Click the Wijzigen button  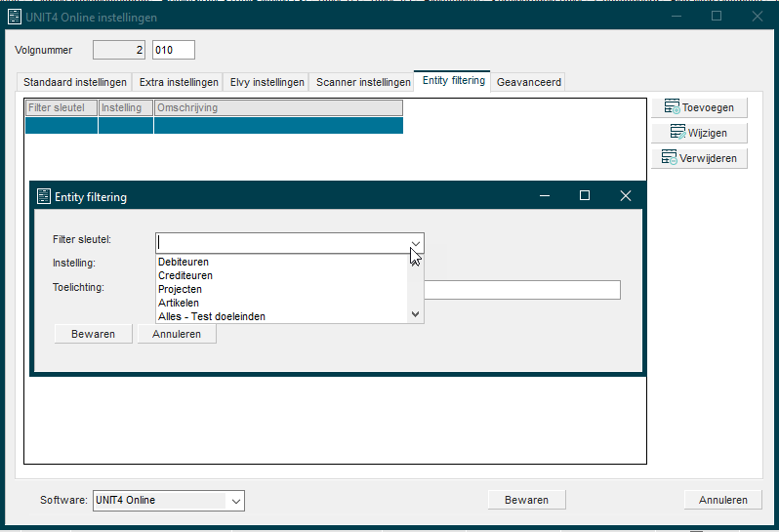coord(699,133)
